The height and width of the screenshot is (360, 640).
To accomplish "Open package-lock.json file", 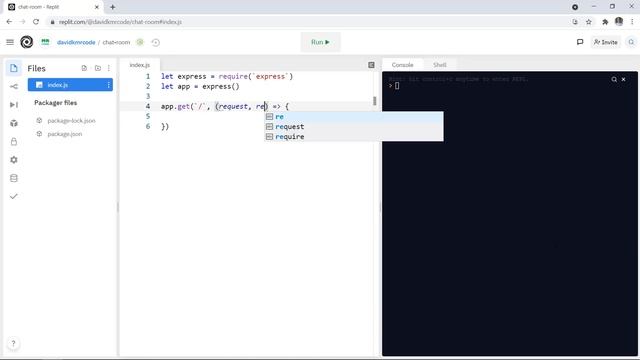I will [x=71, y=121].
